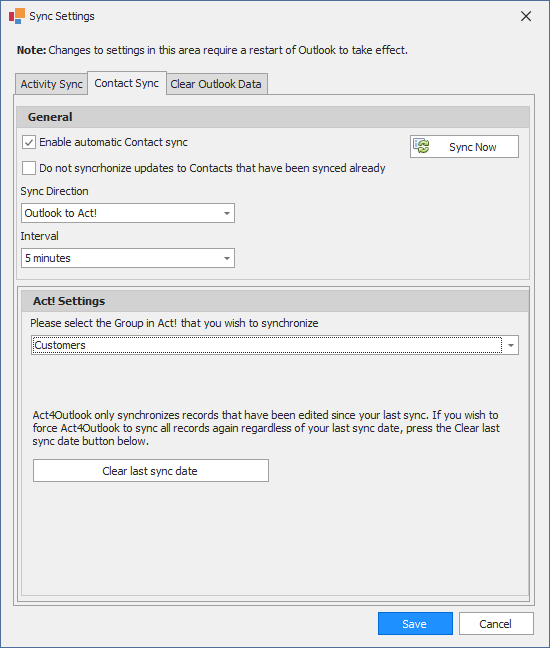The width and height of the screenshot is (550, 648).
Task: Enable Do not synchronize updates checkbox
Action: click(29, 168)
